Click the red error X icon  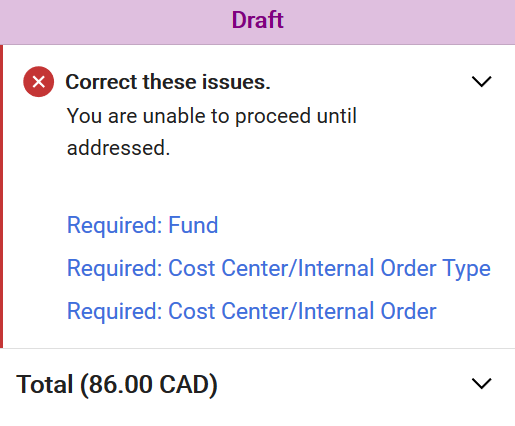pyautogui.click(x=38, y=82)
